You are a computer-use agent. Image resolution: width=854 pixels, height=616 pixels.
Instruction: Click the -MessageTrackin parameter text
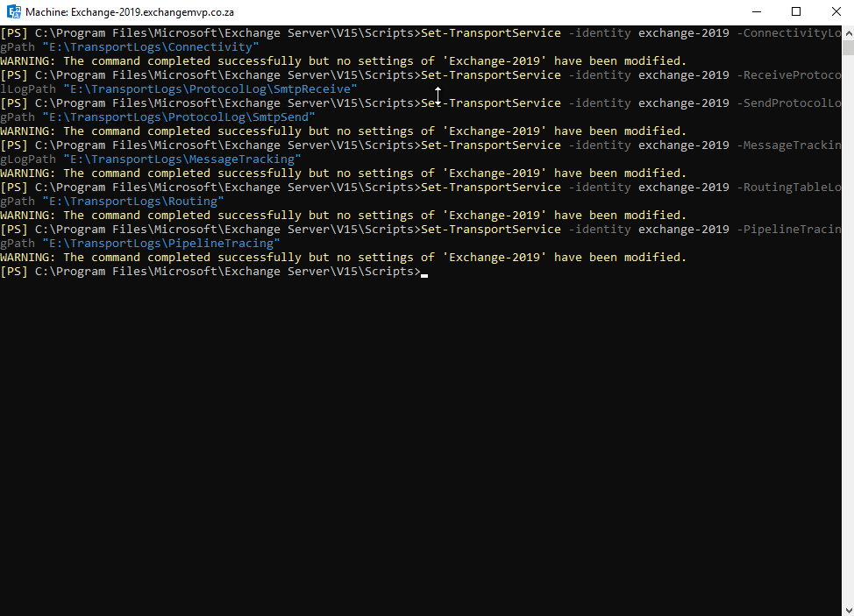click(x=788, y=145)
